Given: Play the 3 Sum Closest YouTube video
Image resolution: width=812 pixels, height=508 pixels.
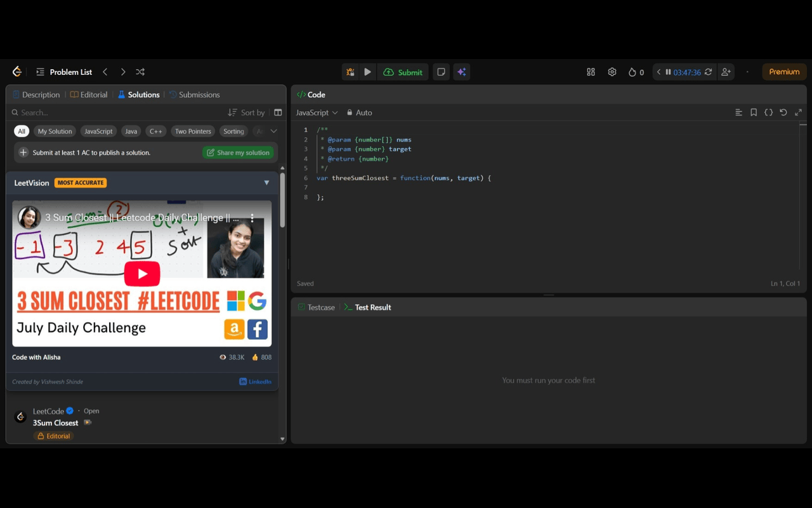Looking at the screenshot, I should point(142,274).
